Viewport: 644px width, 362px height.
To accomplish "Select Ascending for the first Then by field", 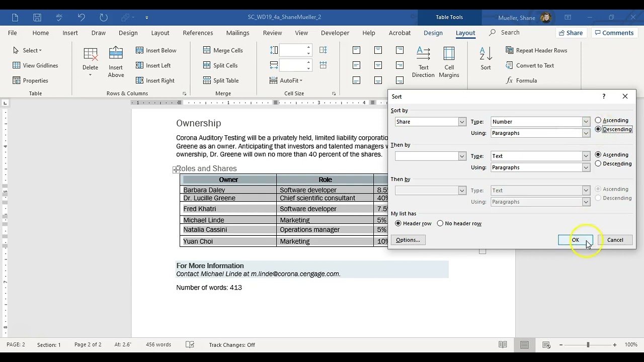I will click(612, 155).
